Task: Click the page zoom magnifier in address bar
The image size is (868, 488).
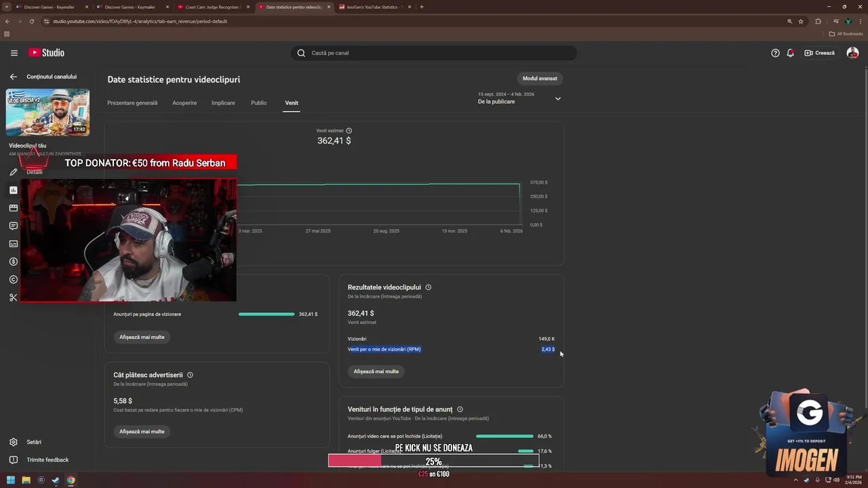Action: (789, 21)
